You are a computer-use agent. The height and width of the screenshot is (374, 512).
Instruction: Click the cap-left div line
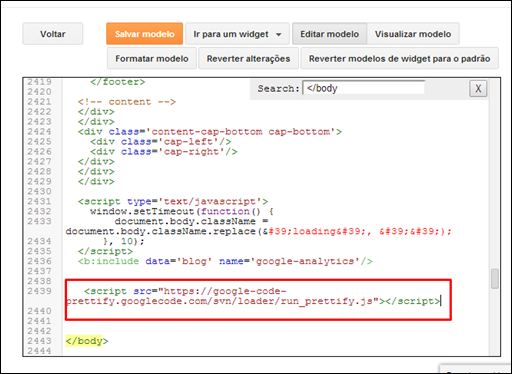click(x=161, y=142)
